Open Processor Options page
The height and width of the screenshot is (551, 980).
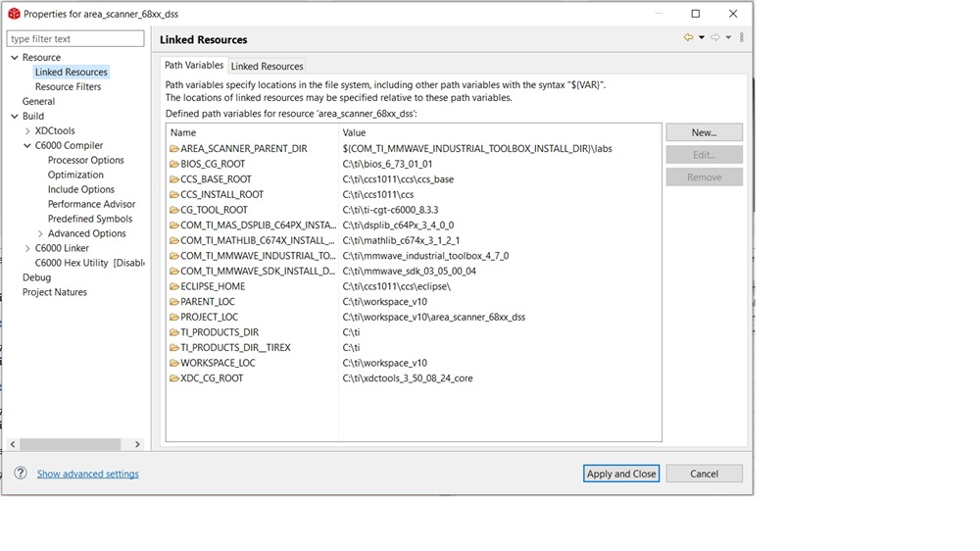[x=85, y=160]
